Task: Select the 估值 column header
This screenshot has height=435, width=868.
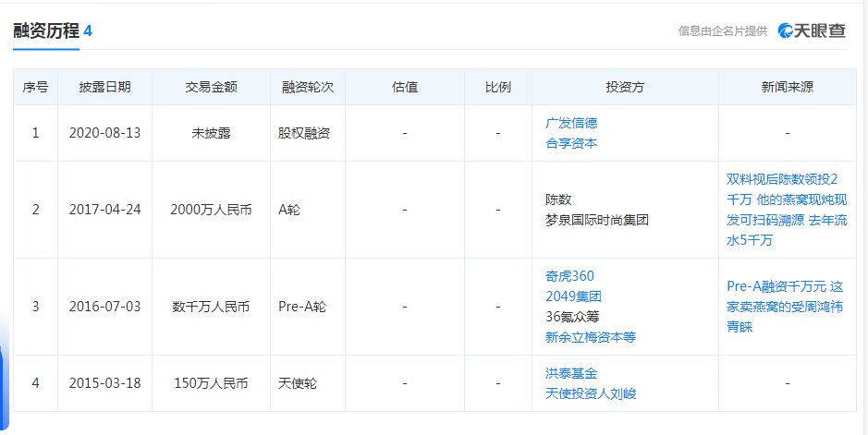Action: pos(405,87)
